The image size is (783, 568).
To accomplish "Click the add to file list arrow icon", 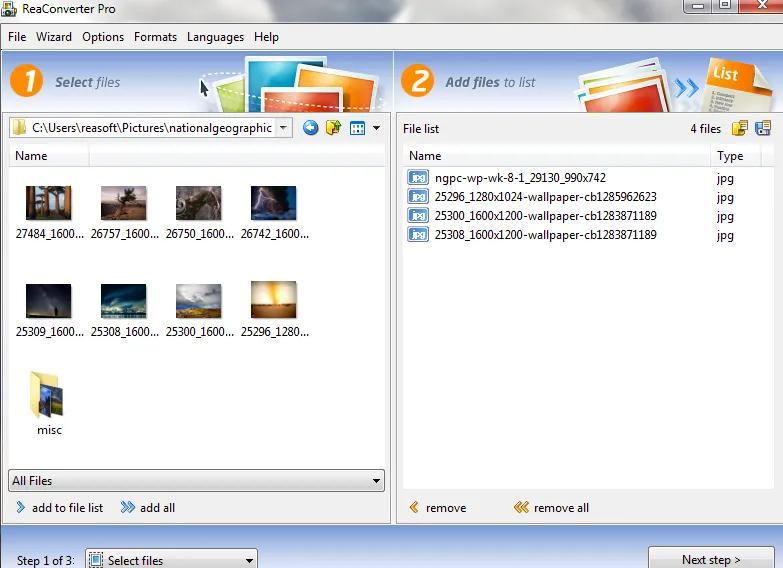I will 20,508.
